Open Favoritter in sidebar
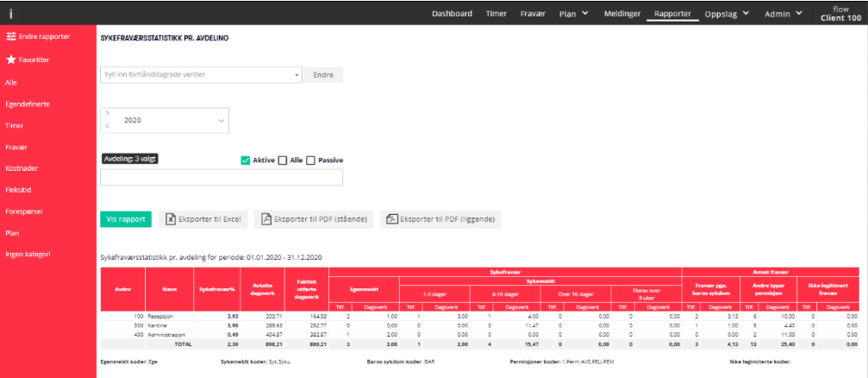 click(28, 60)
